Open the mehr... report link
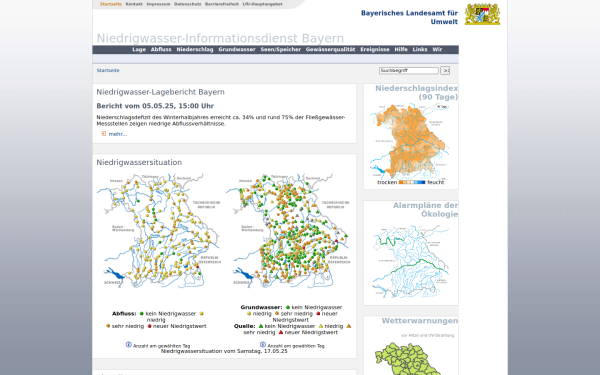The width and height of the screenshot is (600, 375). point(118,134)
